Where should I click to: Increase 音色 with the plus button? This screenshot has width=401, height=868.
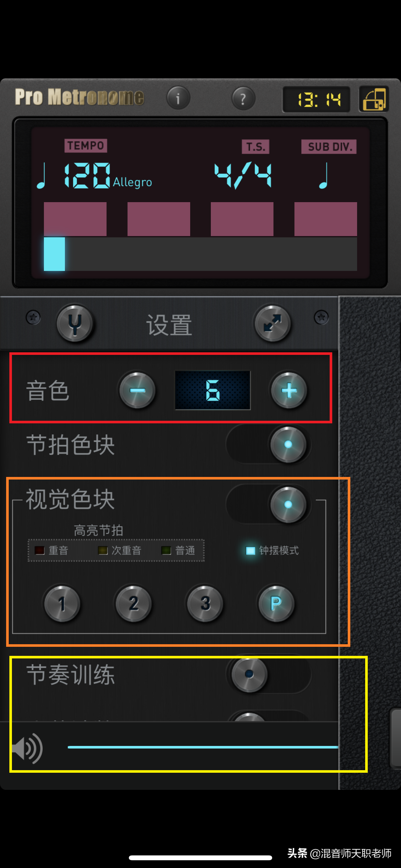click(289, 390)
